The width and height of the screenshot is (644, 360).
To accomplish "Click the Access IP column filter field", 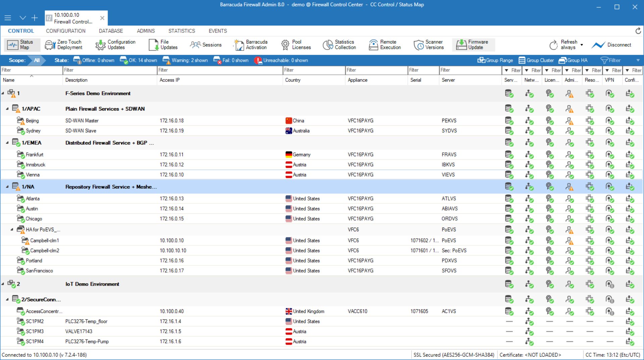I will 220,70.
